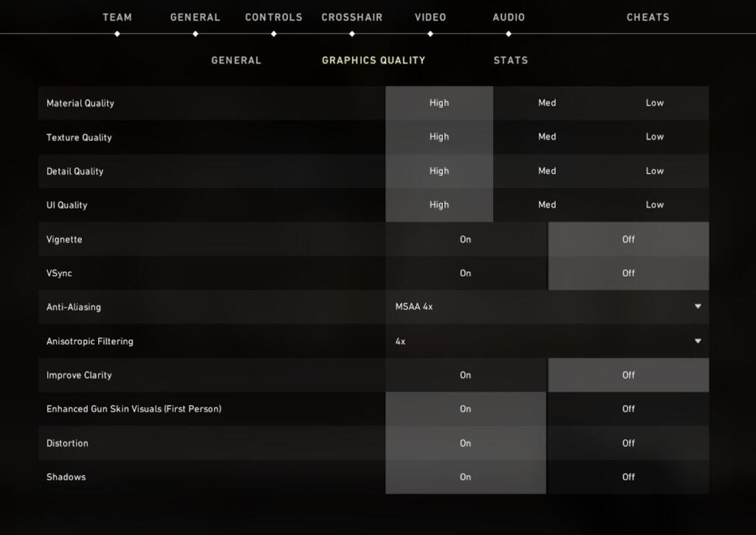
Task: Set Material Quality to Low
Action: click(655, 103)
